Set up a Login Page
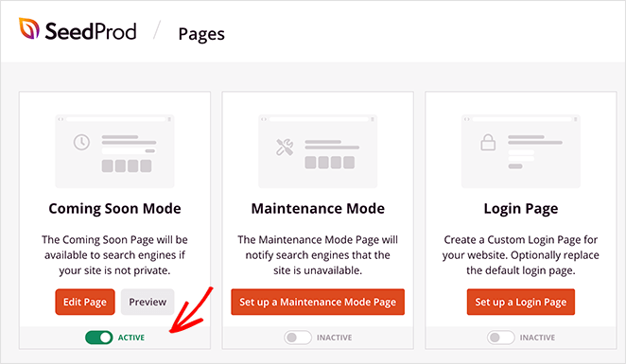Viewport: 626px width, 364px height. (x=521, y=303)
